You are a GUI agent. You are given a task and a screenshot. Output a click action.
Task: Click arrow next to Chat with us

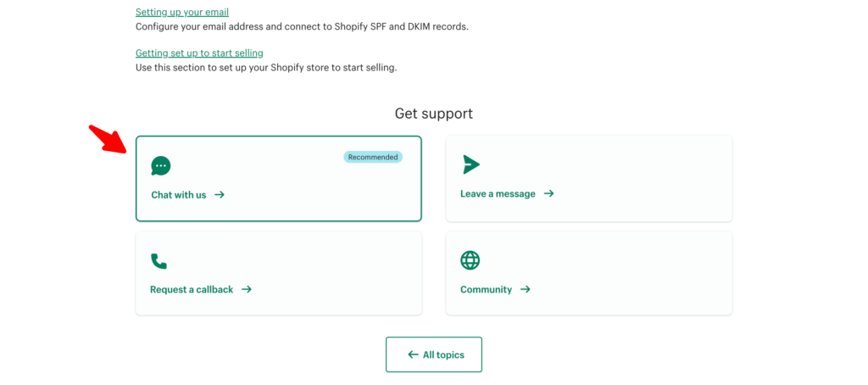(x=220, y=195)
